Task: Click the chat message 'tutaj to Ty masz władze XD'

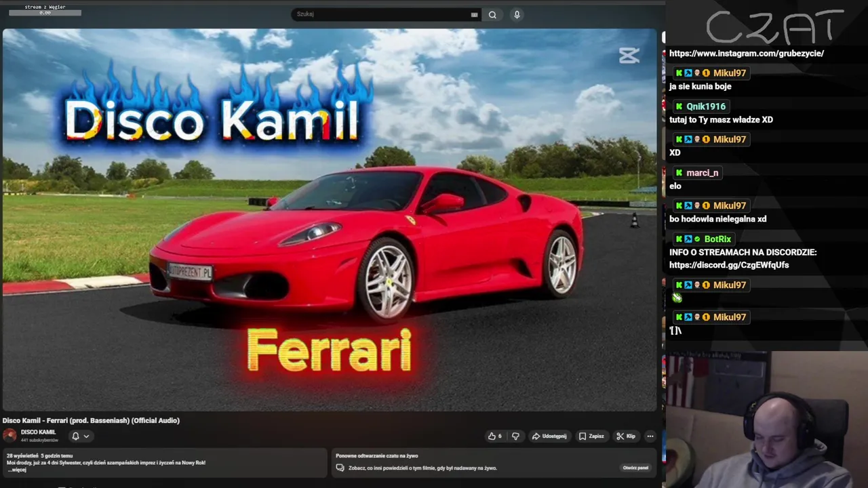Action: (x=721, y=120)
